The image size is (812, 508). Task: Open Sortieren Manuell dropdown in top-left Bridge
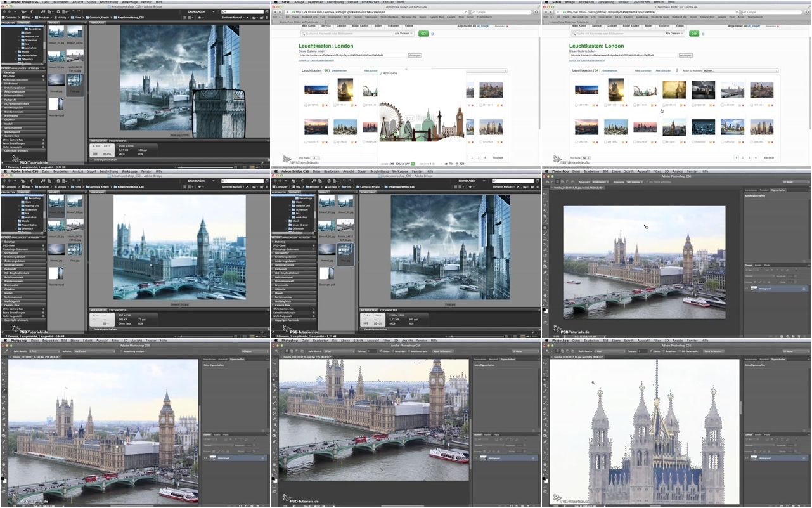233,18
